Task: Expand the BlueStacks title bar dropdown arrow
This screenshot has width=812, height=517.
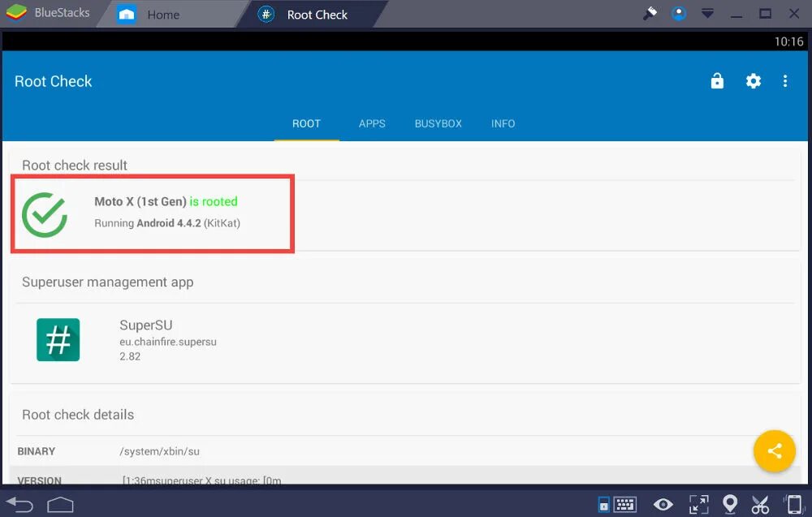Action: 707,14
